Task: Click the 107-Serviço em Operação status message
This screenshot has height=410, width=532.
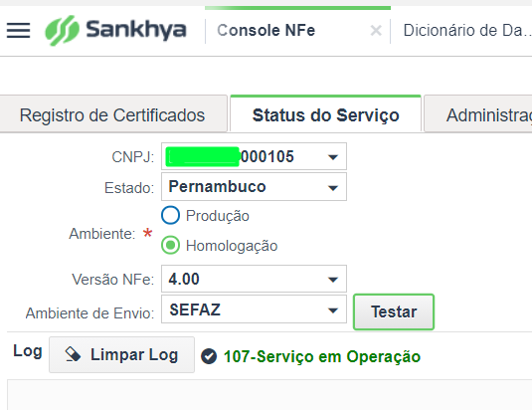Action: pos(322,356)
